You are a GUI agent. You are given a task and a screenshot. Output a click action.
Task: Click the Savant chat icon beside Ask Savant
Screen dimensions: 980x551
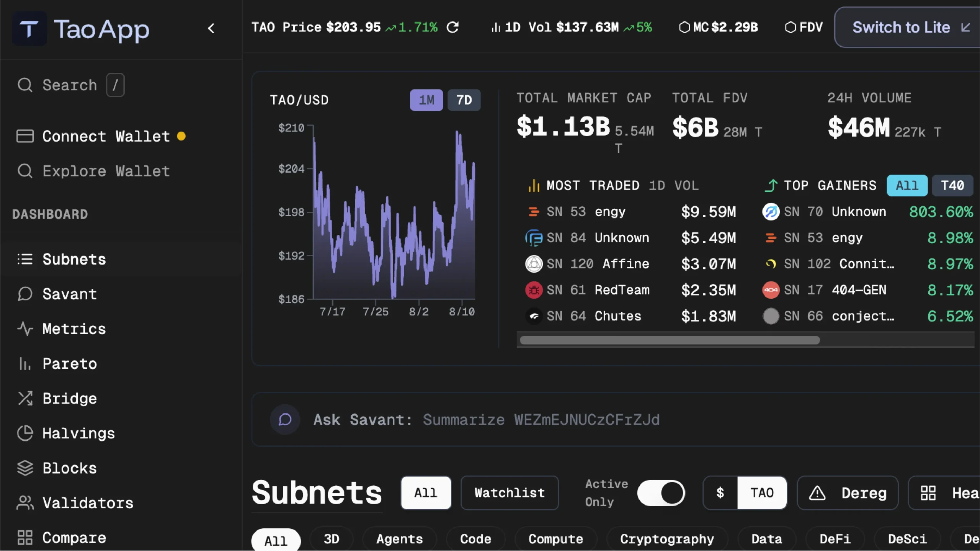285,420
